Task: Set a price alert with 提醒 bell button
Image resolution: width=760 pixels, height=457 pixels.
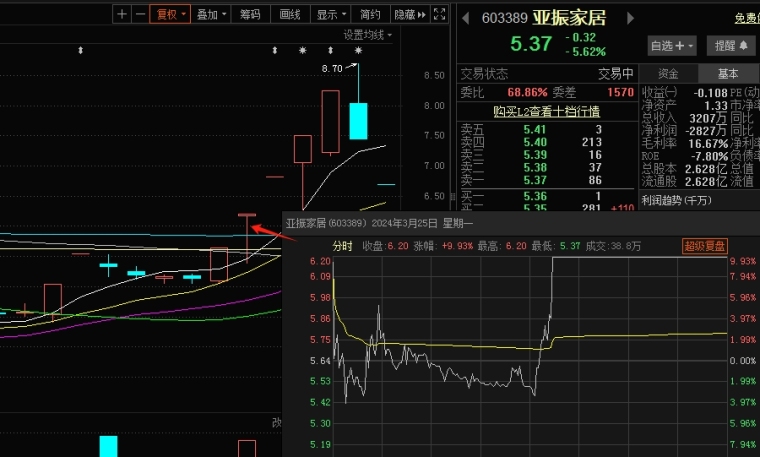Action: point(731,46)
